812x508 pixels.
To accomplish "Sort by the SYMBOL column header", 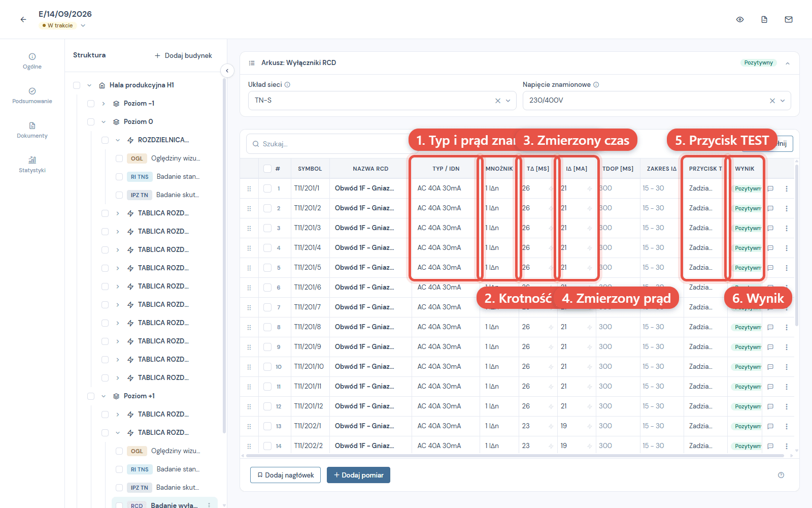I will tap(310, 169).
